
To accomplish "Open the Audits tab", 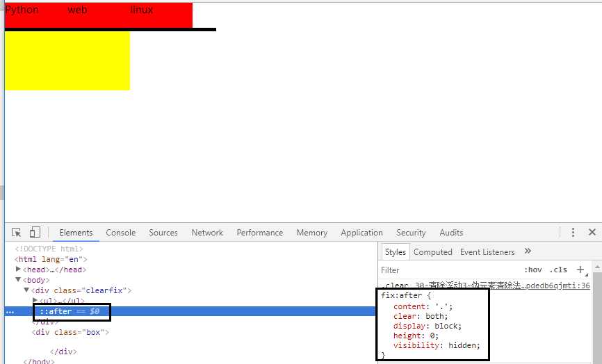I will pyautogui.click(x=451, y=233).
